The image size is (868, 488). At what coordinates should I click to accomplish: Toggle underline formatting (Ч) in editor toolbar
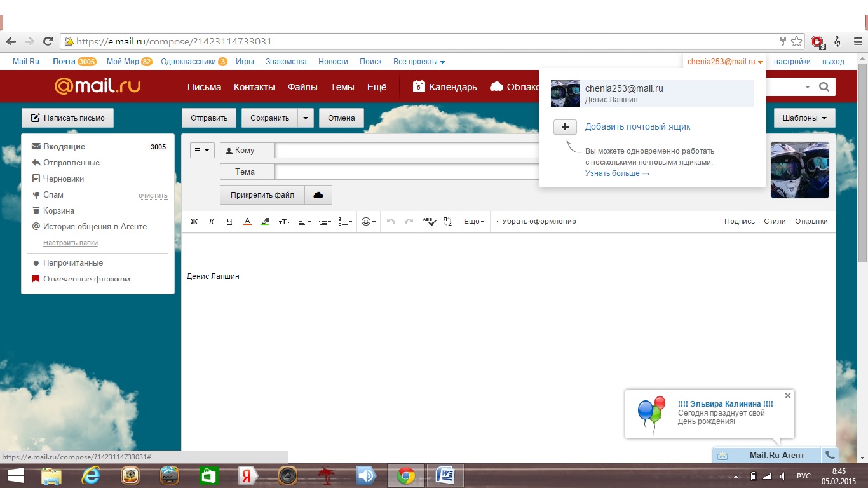pyautogui.click(x=229, y=222)
